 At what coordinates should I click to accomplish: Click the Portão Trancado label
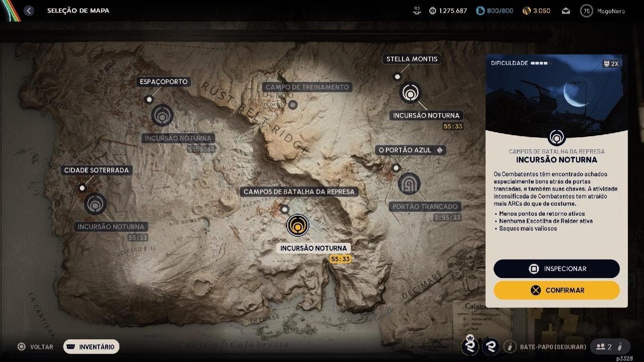click(425, 206)
